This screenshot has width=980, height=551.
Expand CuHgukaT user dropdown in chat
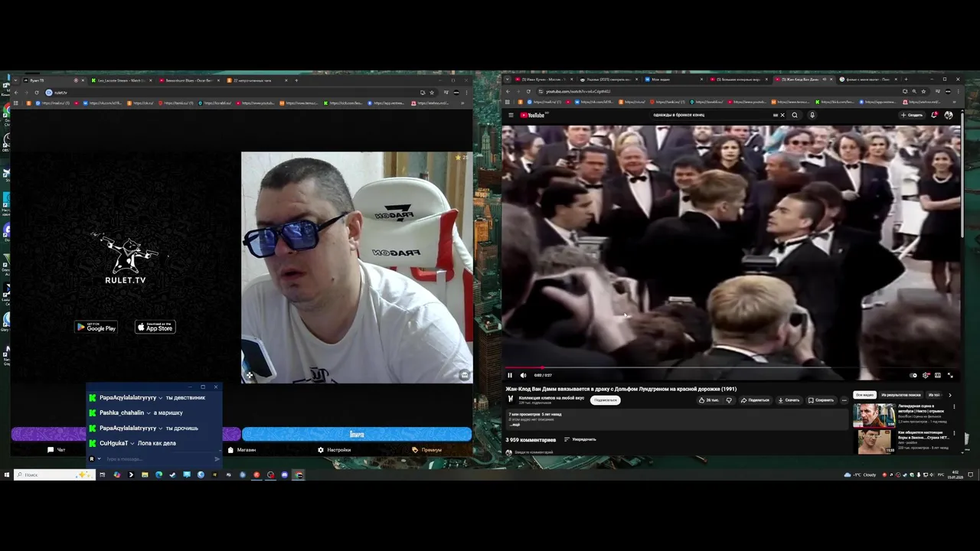132,444
